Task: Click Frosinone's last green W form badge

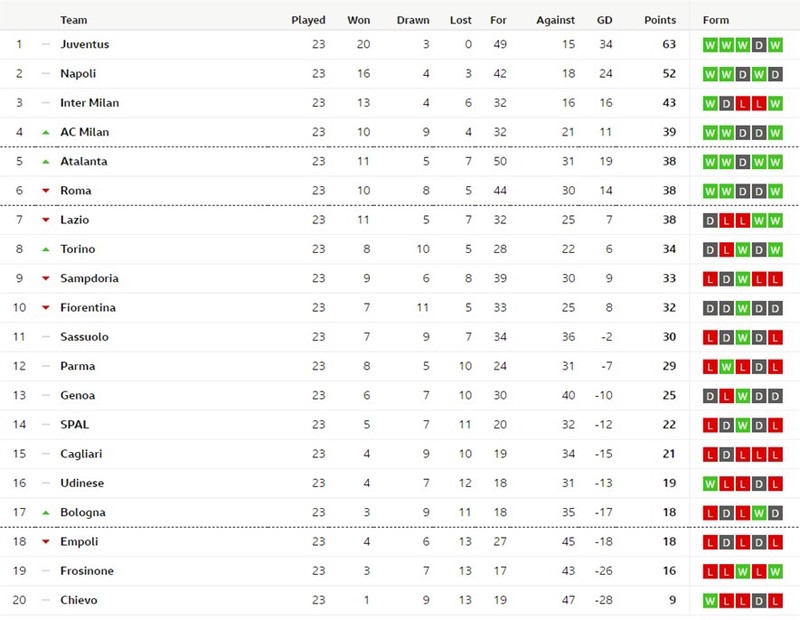Action: [x=775, y=572]
